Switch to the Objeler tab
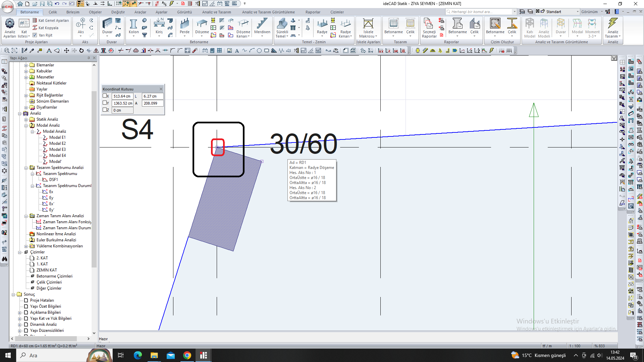 click(95, 12)
